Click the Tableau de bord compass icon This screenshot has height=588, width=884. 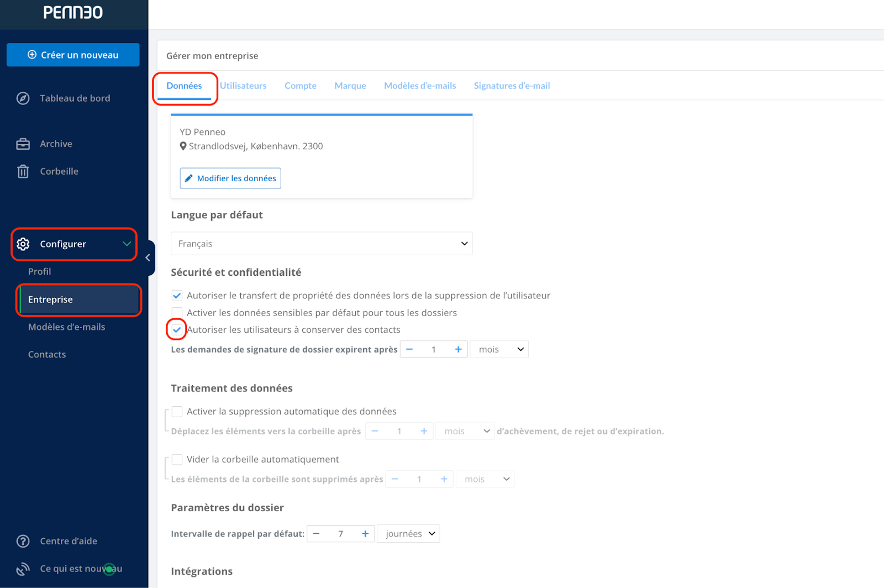[x=23, y=98]
